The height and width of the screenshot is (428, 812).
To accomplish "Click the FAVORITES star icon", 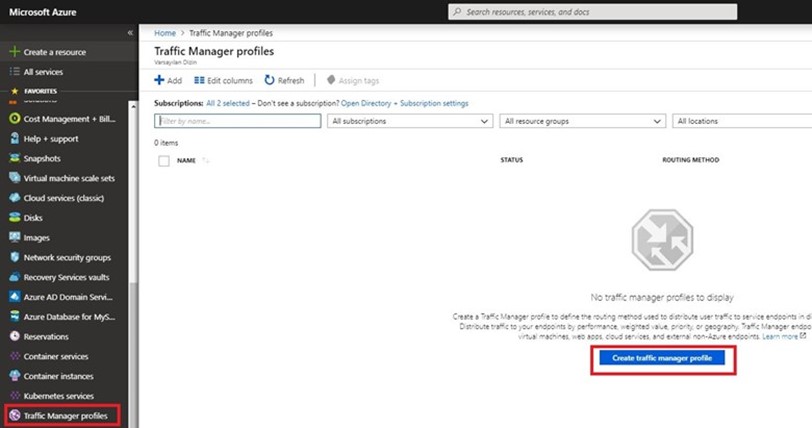I will (x=14, y=91).
